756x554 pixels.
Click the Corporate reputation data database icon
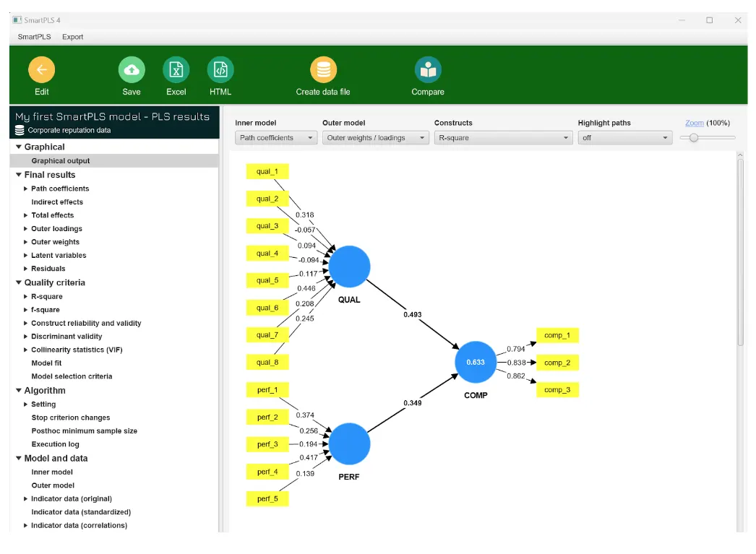click(20, 131)
